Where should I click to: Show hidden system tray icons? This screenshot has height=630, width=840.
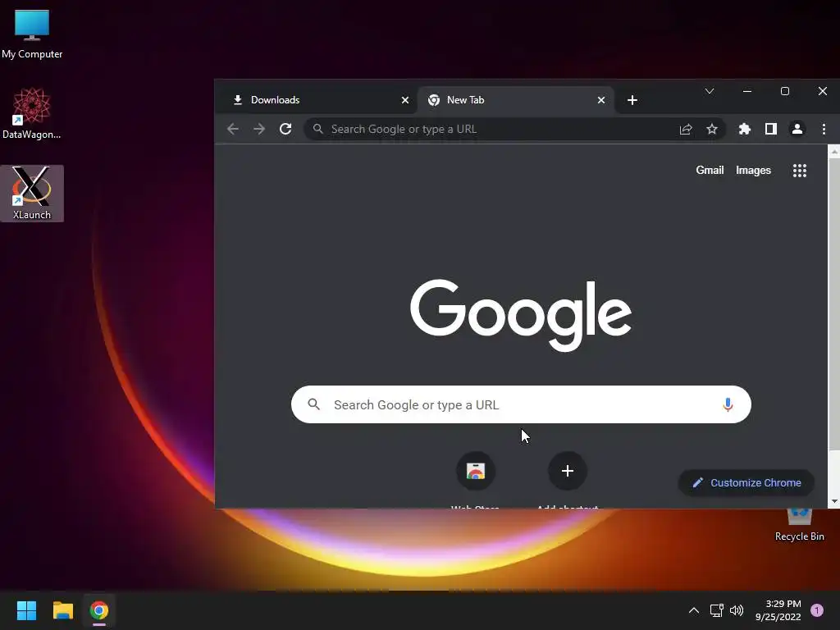[x=694, y=610]
